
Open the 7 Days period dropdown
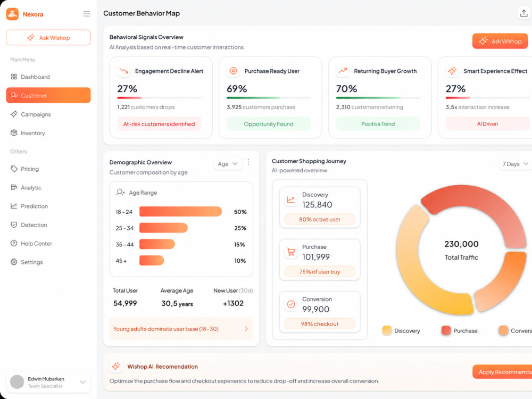click(x=516, y=164)
